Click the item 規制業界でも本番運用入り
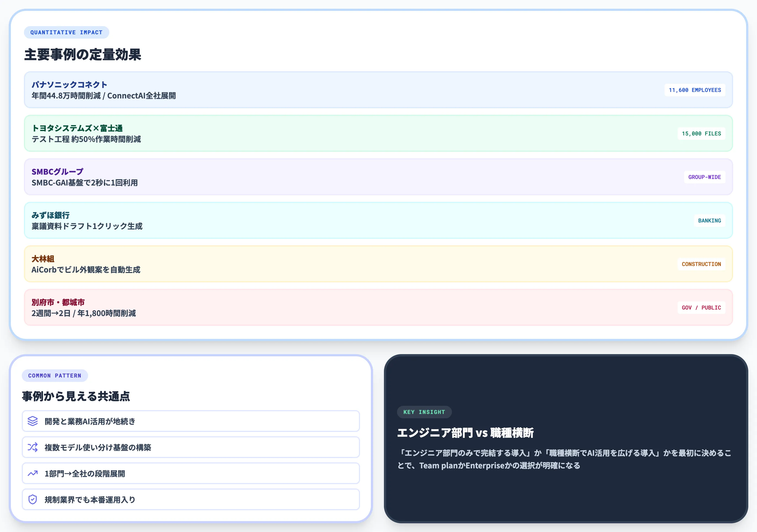This screenshot has height=532, width=757. (x=191, y=499)
